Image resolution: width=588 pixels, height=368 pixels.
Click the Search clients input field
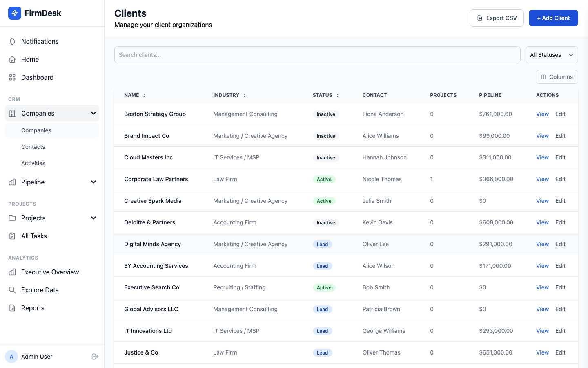tap(317, 54)
